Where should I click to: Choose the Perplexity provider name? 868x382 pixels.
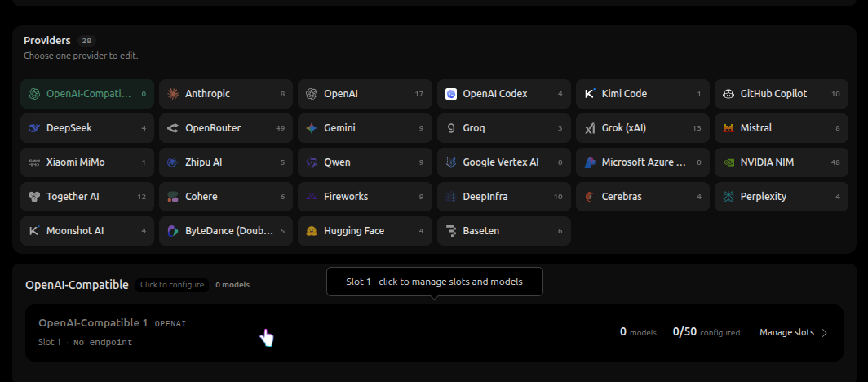pyautogui.click(x=764, y=197)
